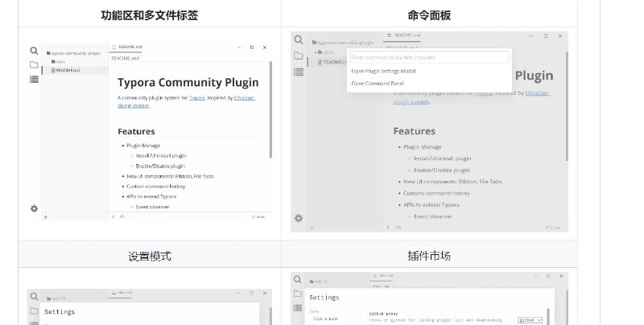Image resolution: width=644 pixels, height=325 pixels.
Task: Click the plus icon below the left file tree
Action: coord(46,217)
